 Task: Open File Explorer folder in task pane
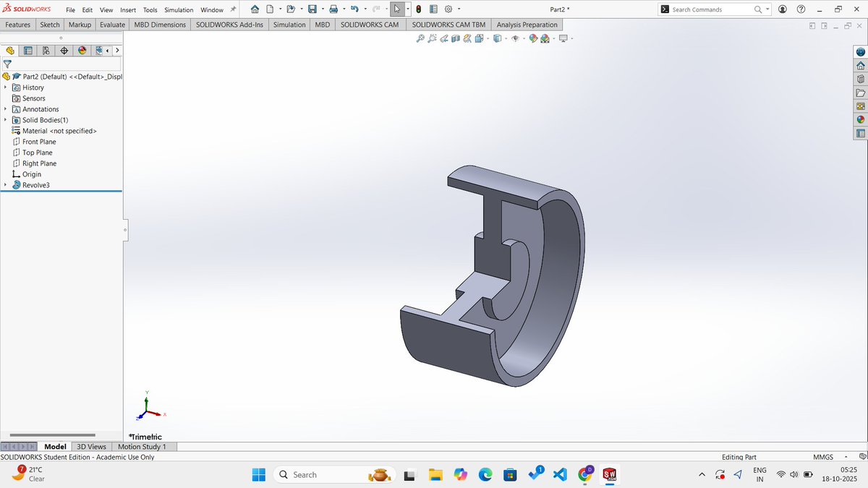click(x=860, y=93)
